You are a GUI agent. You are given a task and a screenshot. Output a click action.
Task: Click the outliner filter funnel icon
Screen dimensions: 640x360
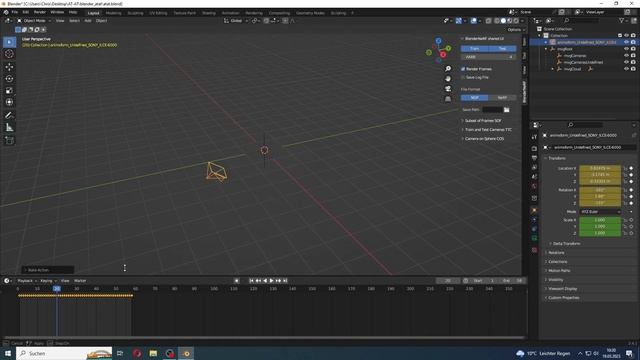point(622,20)
